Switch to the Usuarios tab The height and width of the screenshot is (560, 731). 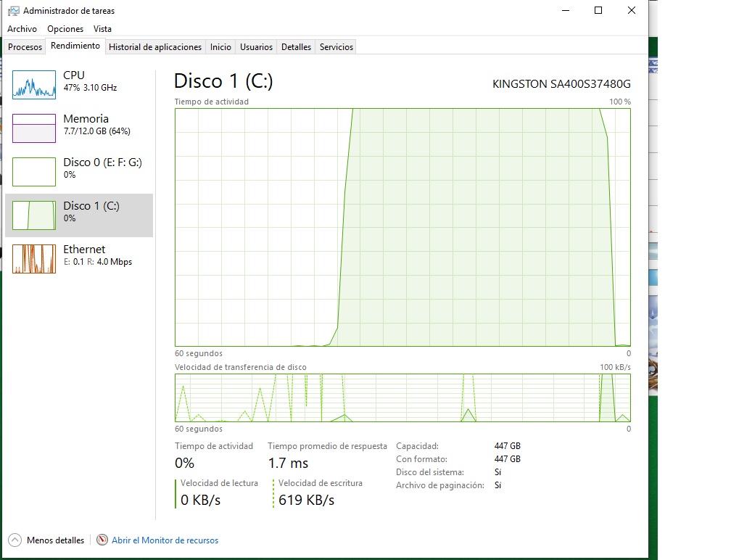256,47
